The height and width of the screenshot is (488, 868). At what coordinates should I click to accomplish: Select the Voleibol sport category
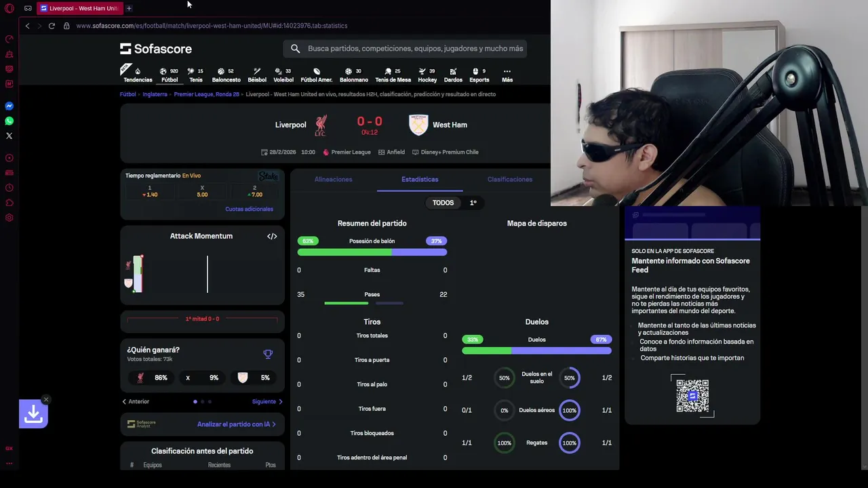point(283,75)
